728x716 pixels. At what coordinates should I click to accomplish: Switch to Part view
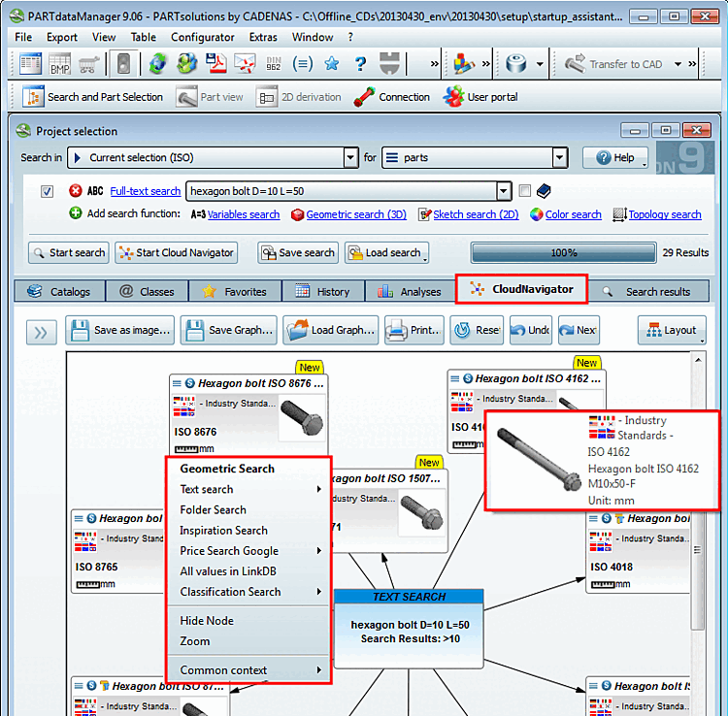[210, 97]
